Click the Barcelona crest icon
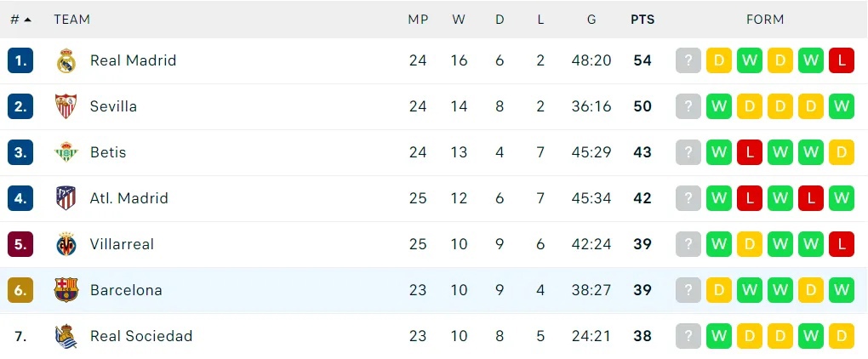Image resolution: width=868 pixels, height=359 pixels. pyautogui.click(x=66, y=290)
